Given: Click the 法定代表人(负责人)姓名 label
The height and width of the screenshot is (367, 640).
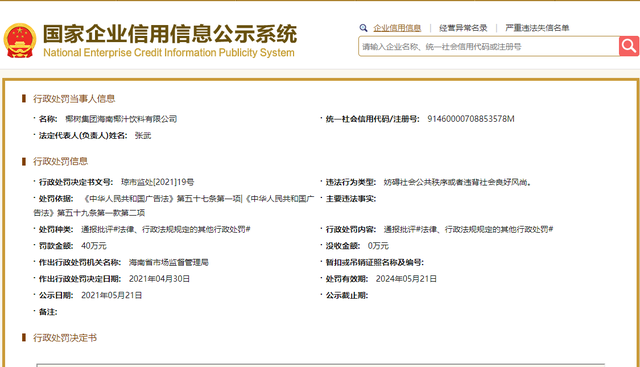Looking at the screenshot, I should 83,136.
